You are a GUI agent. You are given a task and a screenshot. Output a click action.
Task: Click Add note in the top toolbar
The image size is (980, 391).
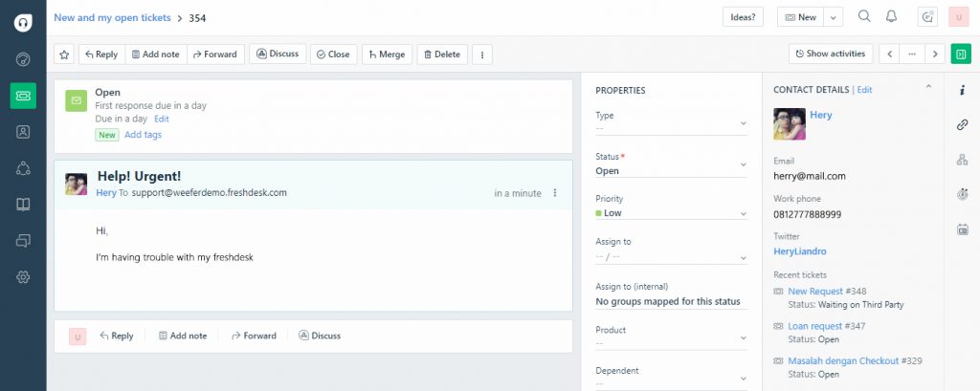(x=156, y=54)
